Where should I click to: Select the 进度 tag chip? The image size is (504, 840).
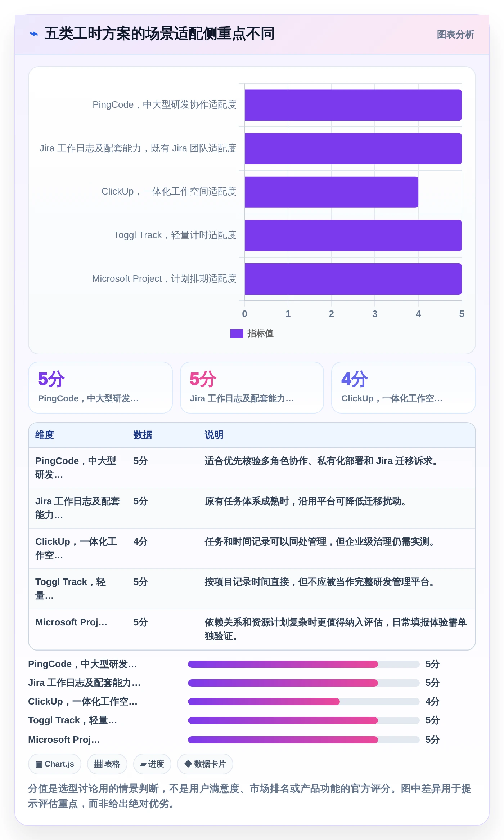click(x=152, y=764)
